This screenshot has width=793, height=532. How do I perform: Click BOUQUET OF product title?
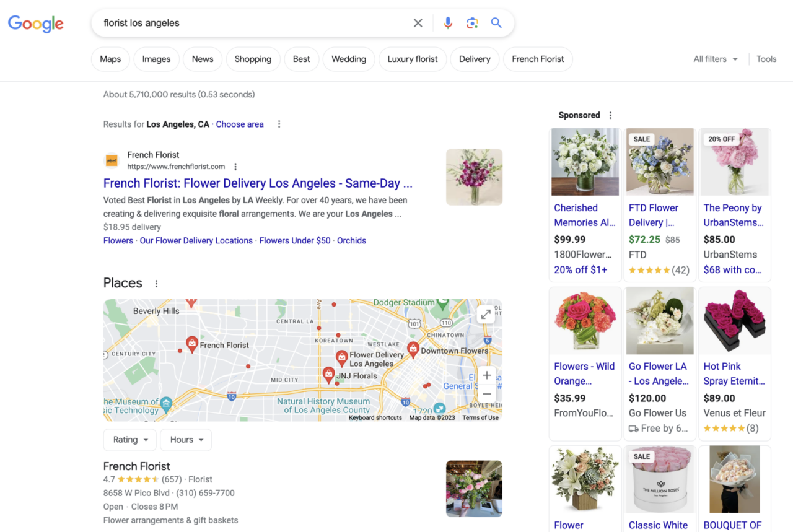(732, 525)
